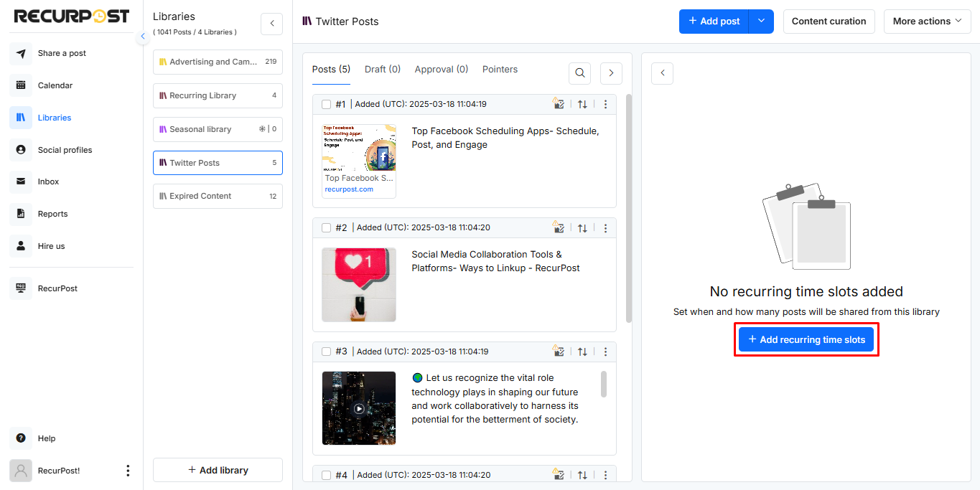Search posts with magnifier icon
Viewport: 980px width, 490px height.
579,73
